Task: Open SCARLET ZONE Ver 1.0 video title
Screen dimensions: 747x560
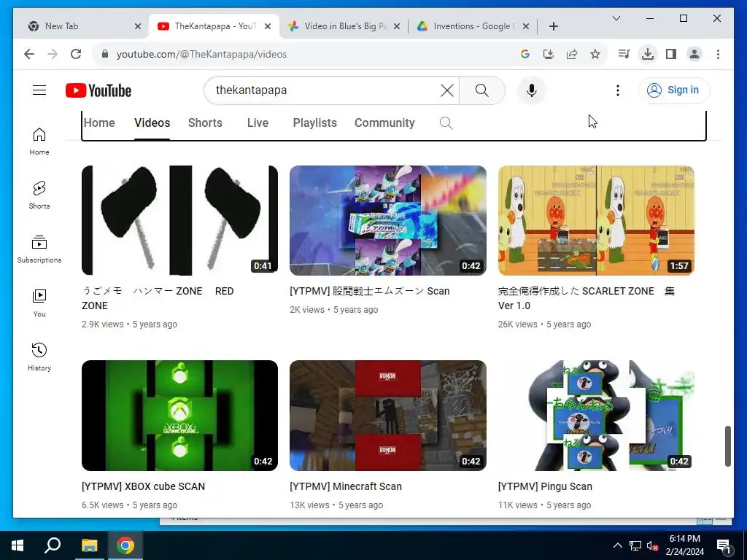Action: pyautogui.click(x=586, y=298)
